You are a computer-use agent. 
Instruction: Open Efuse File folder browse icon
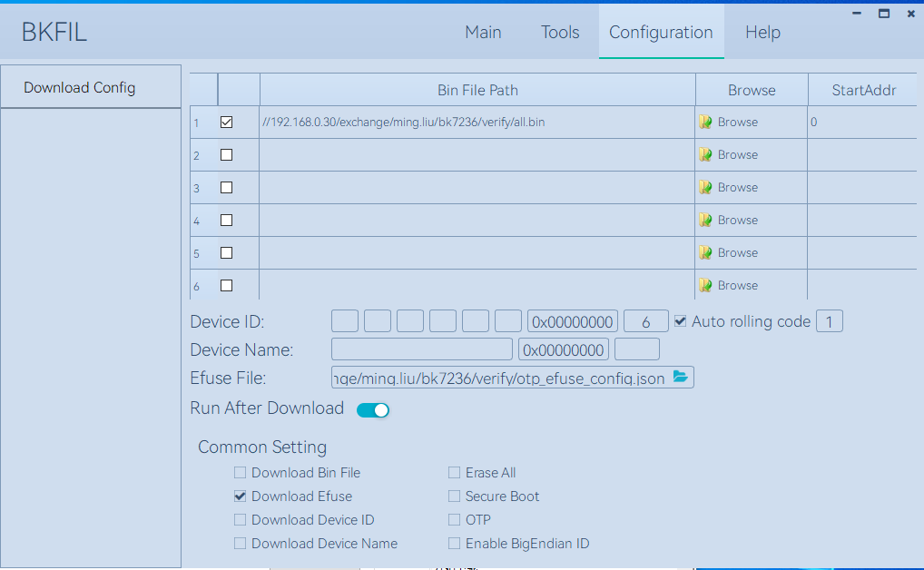coord(681,378)
